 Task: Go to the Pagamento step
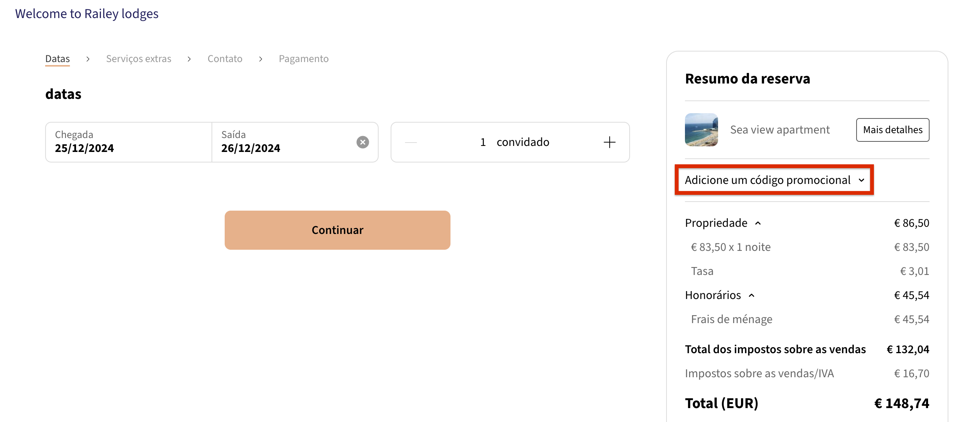(x=303, y=59)
